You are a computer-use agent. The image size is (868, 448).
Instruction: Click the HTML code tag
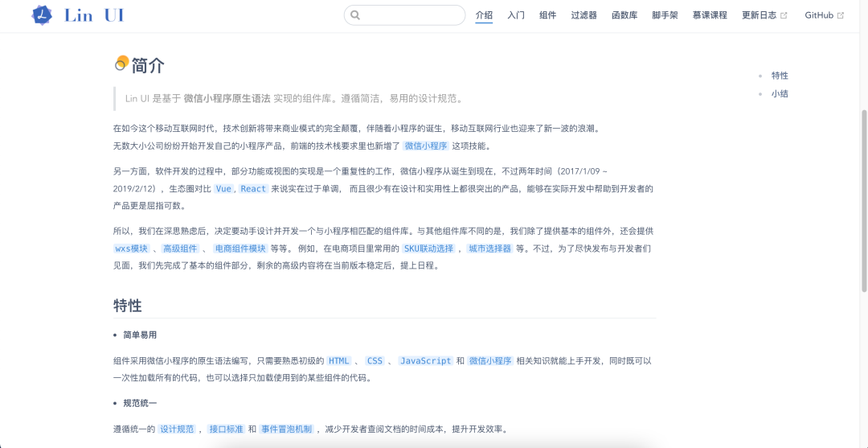tap(339, 361)
